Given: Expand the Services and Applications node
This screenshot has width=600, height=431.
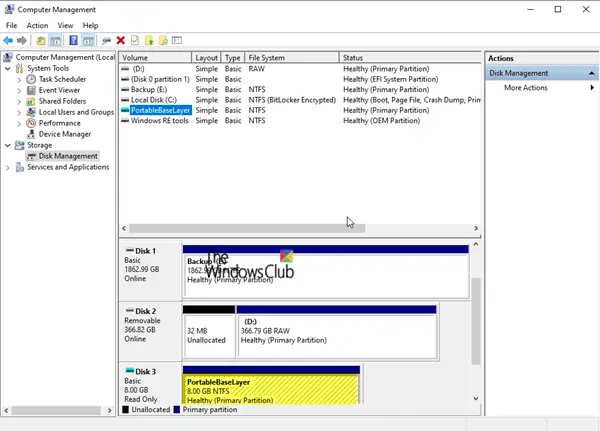Looking at the screenshot, I should [8, 167].
